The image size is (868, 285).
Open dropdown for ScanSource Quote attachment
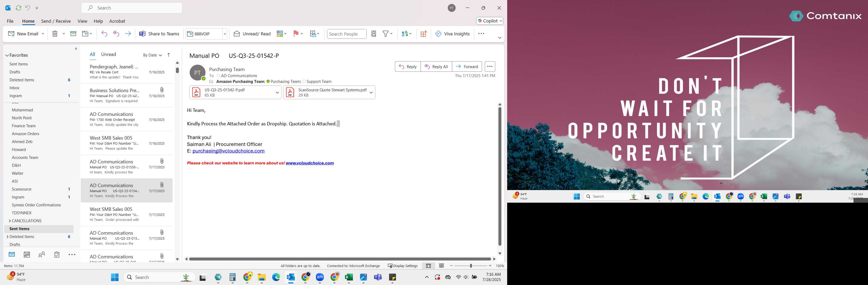click(371, 93)
